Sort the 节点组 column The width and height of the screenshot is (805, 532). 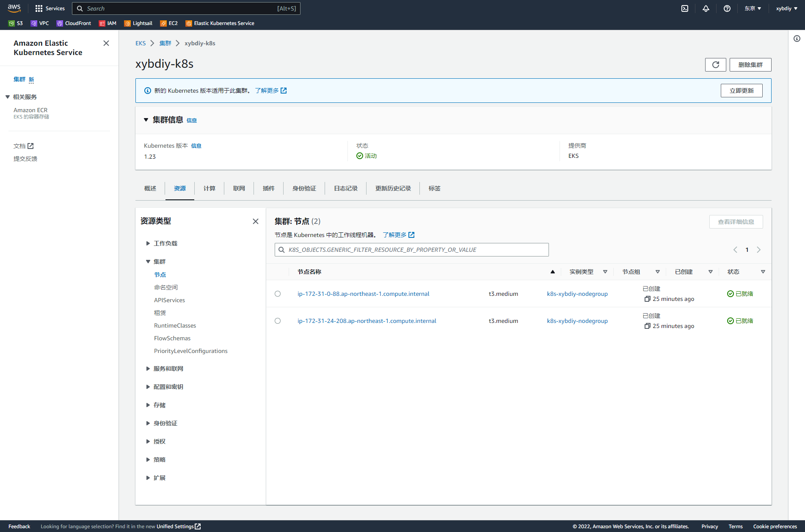click(x=658, y=272)
